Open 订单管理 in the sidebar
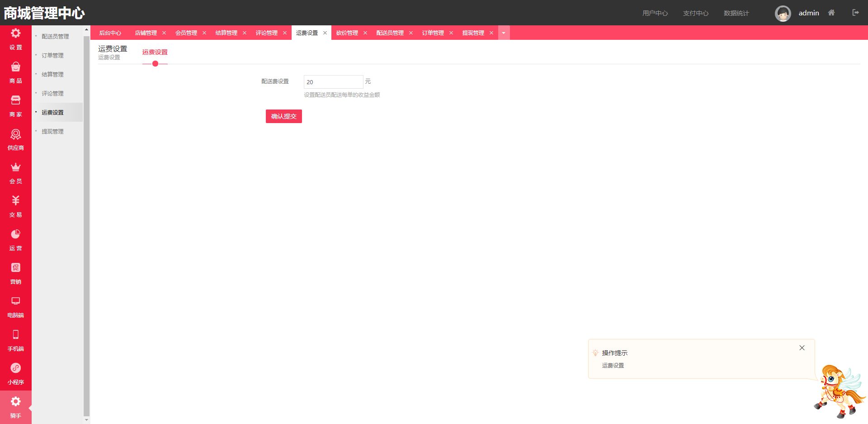The image size is (868, 424). pyautogui.click(x=53, y=56)
